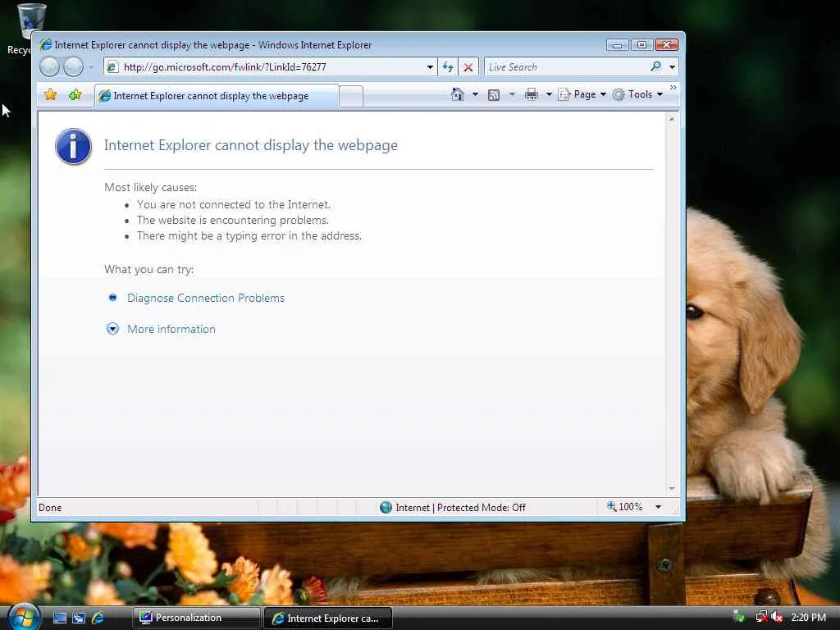Screen dimensions: 840x630
Task: Click the scrollbar up arrow
Action: (672, 119)
